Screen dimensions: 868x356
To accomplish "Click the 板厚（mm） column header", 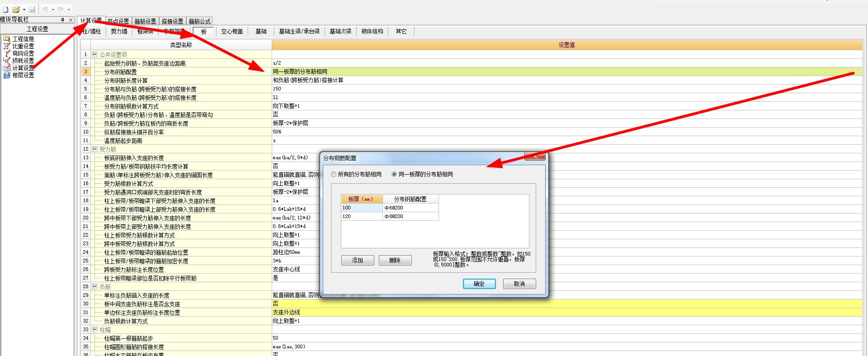I will tap(362, 199).
